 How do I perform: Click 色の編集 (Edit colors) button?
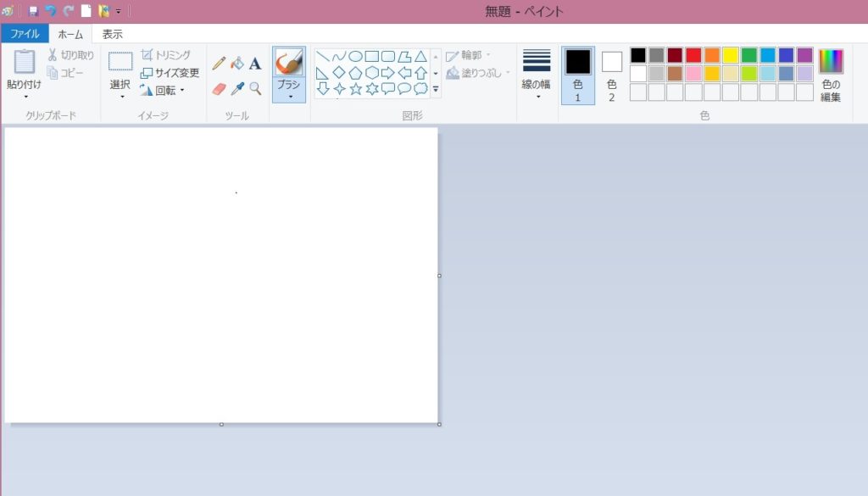click(831, 75)
